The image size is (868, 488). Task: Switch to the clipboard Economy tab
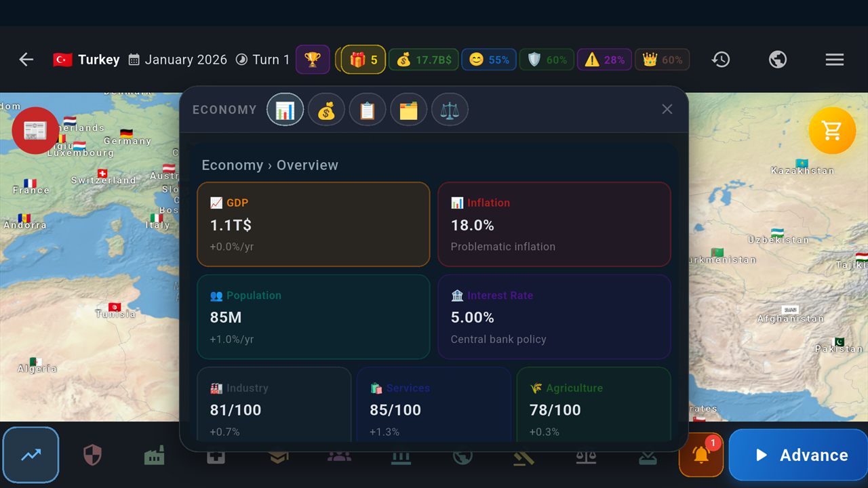coord(368,110)
